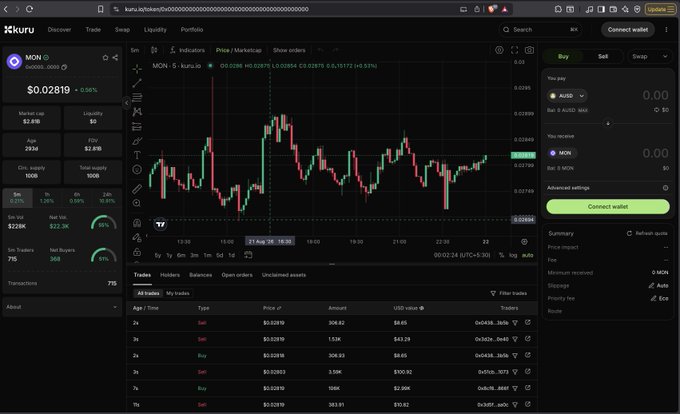Click the MAX balance button
This screenshot has width=680, height=414.
(583, 110)
